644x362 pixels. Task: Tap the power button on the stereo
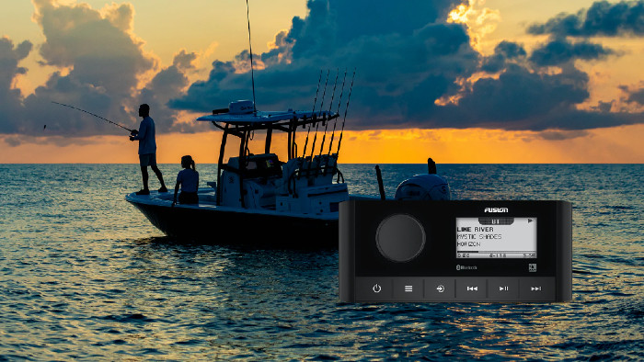coord(376,288)
